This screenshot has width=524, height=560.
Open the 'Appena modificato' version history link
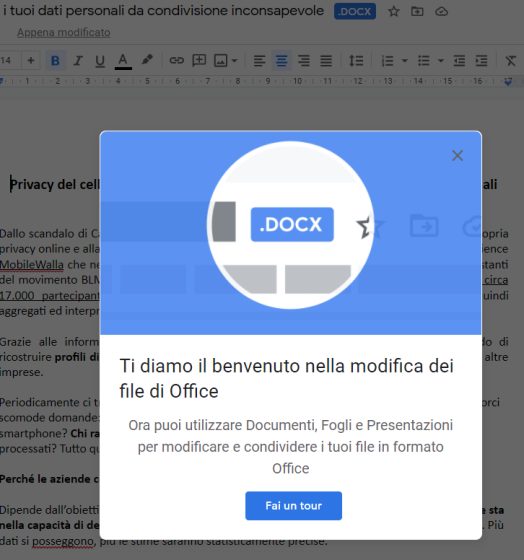64,32
